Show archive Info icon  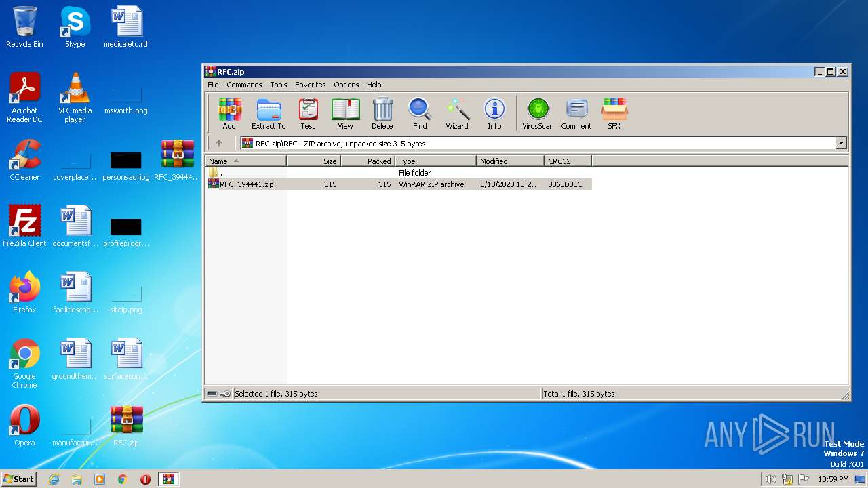click(x=494, y=113)
